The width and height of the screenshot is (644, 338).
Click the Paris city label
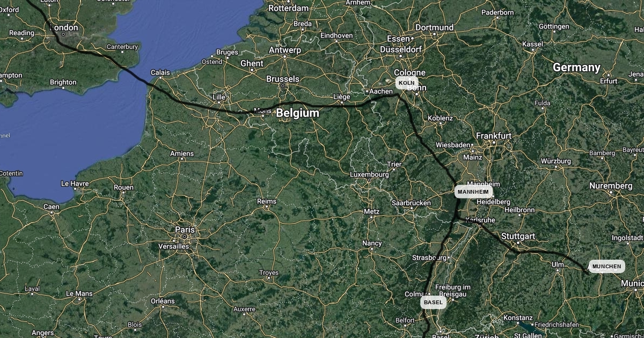[185, 230]
